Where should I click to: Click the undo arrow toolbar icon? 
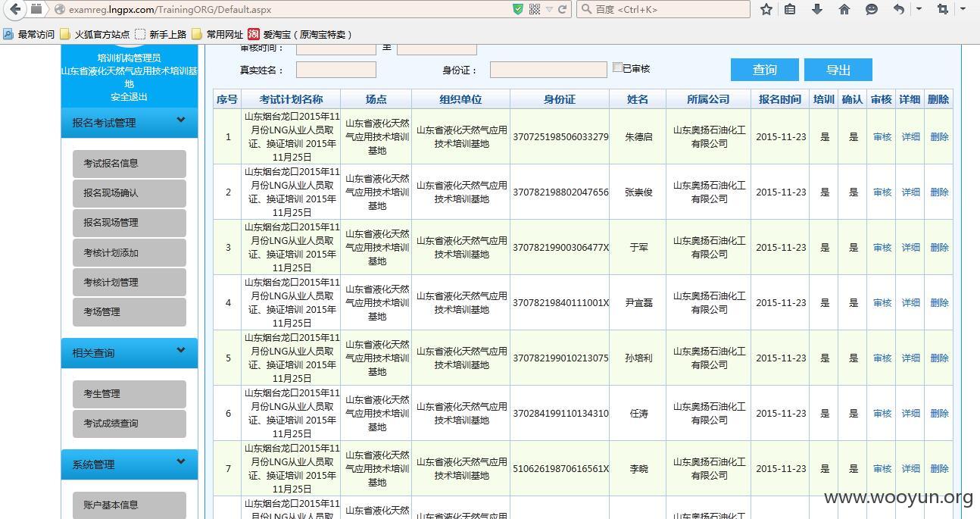click(x=899, y=9)
